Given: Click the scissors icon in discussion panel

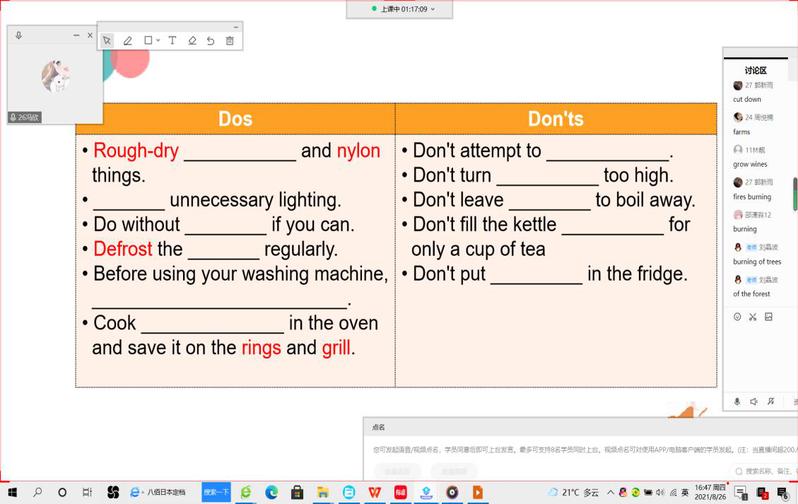Looking at the screenshot, I should tap(753, 317).
